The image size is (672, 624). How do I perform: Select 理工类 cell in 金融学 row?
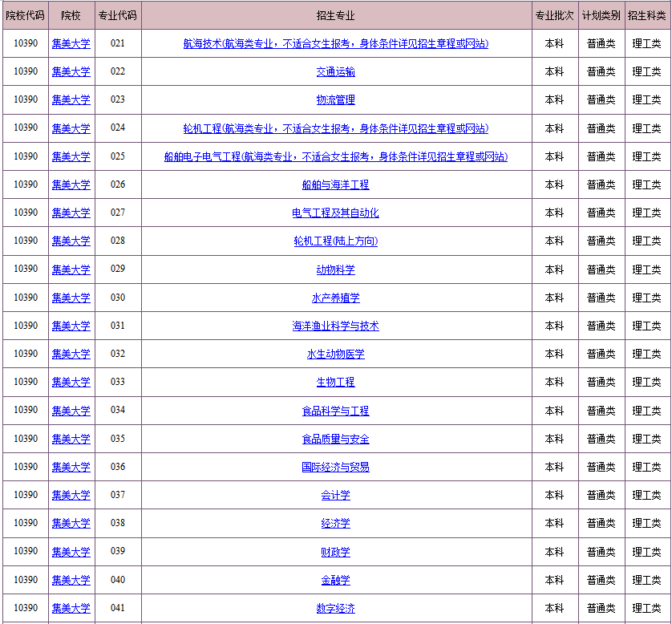click(x=647, y=580)
